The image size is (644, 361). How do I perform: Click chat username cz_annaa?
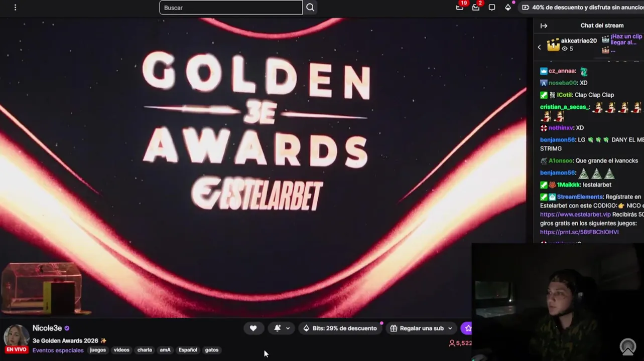coord(562,71)
